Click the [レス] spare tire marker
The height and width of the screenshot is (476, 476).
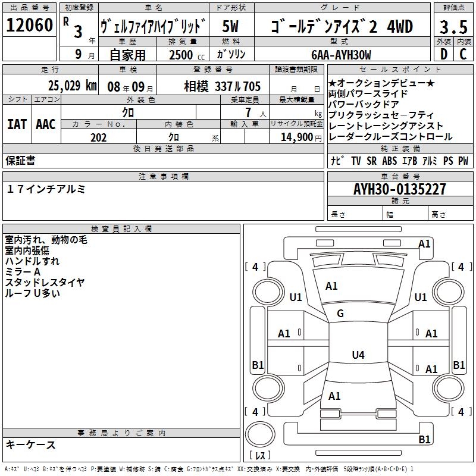(260, 456)
